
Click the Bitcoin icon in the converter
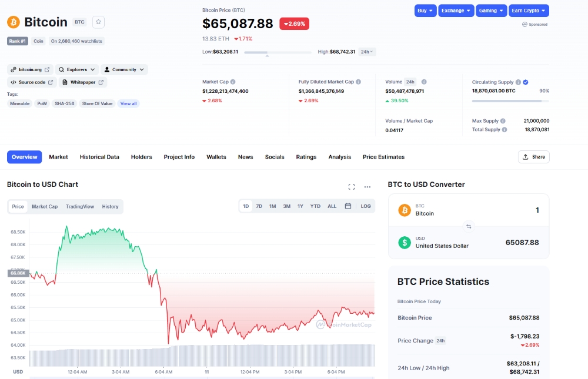click(x=405, y=210)
